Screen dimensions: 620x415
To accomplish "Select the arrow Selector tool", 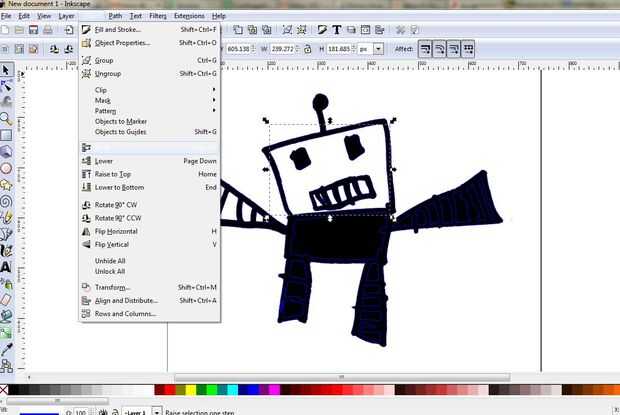I will [x=6, y=70].
